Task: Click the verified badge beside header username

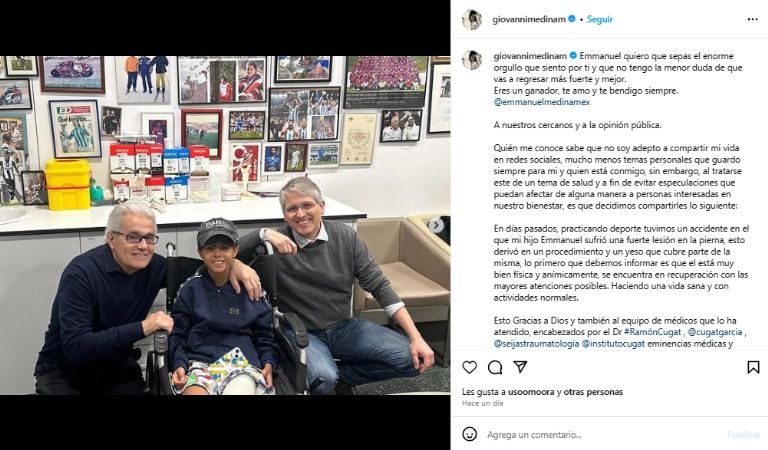Action: 571,19
